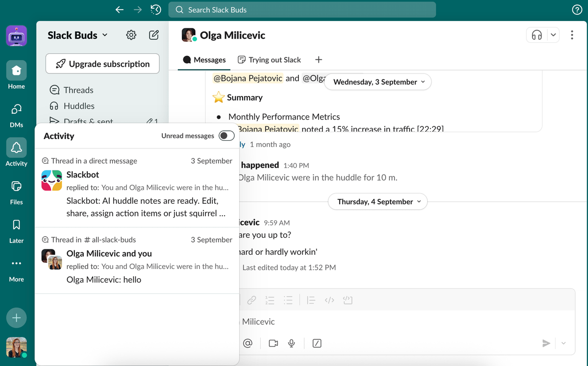
Task: Expand the Slack Buds workspace menu
Action: pos(77,35)
